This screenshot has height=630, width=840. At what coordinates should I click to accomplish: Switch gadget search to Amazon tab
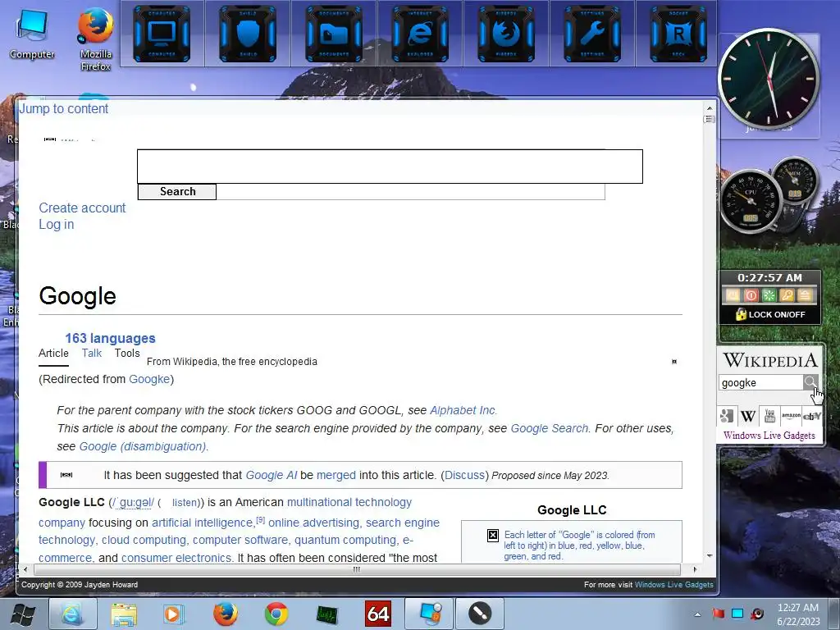click(791, 416)
